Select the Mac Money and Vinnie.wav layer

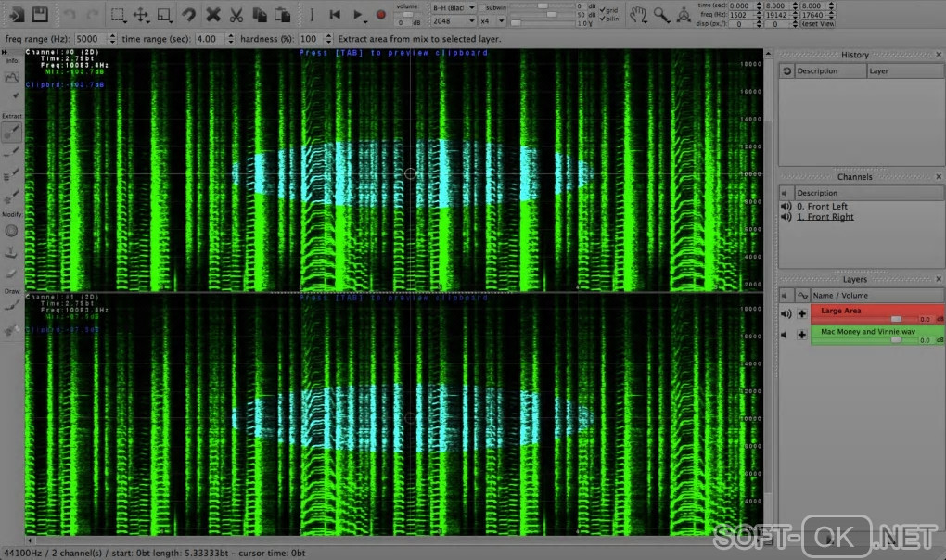click(868, 330)
